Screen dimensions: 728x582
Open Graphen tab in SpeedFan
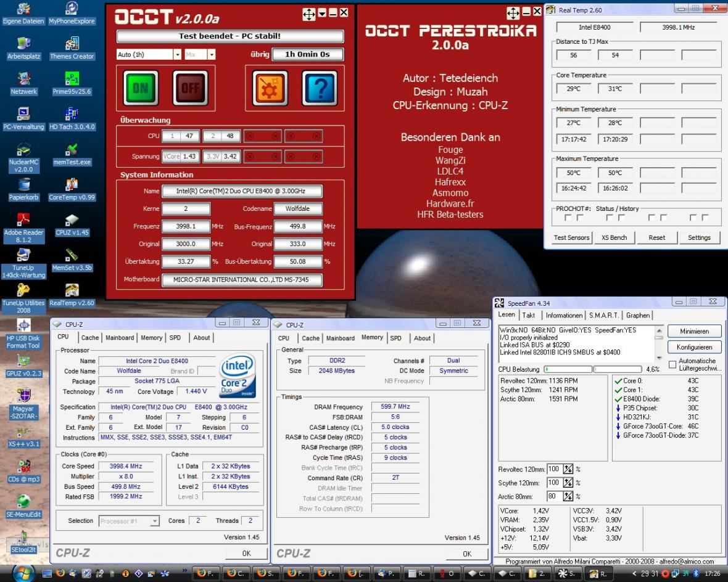point(637,315)
